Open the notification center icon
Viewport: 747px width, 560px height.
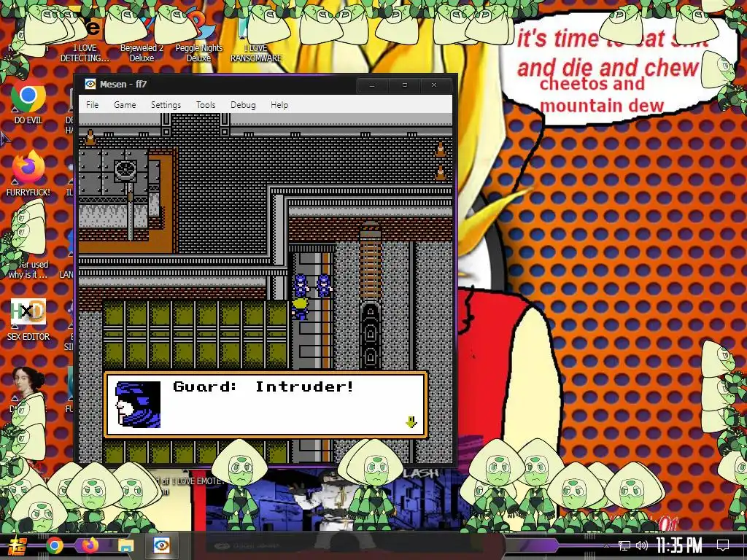coord(723,545)
